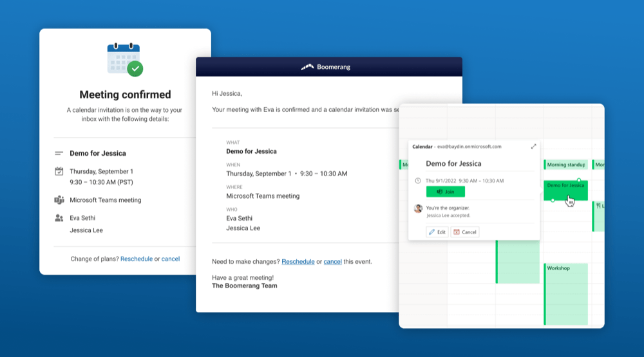Click "Demo for Jessica" under WHAT in email
This screenshot has width=644, height=357.
pyautogui.click(x=251, y=151)
